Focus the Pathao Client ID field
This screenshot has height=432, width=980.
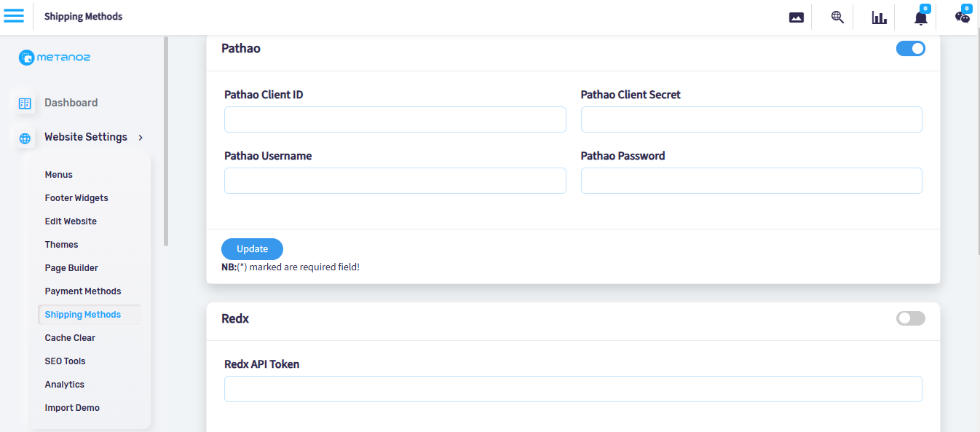395,119
